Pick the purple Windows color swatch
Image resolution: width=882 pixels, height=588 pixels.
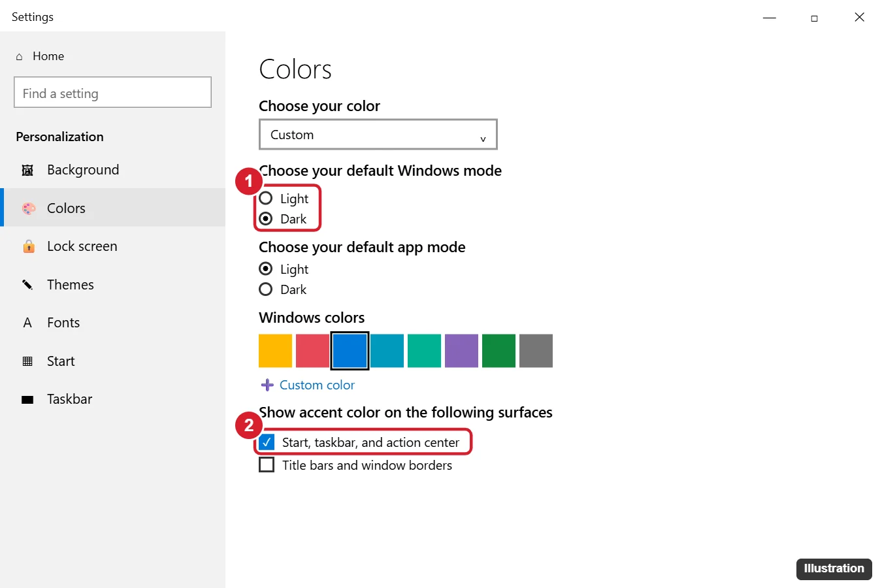pos(461,351)
